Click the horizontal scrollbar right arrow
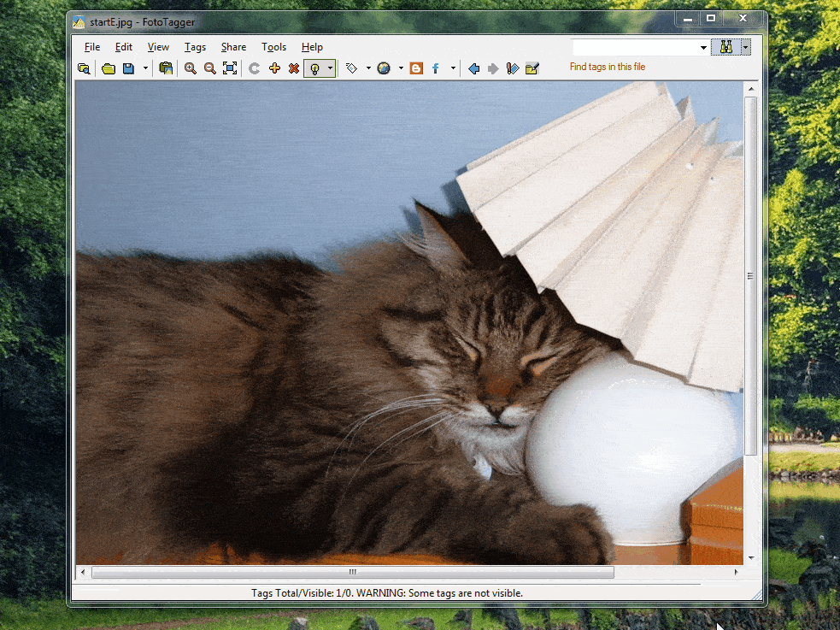 736,572
